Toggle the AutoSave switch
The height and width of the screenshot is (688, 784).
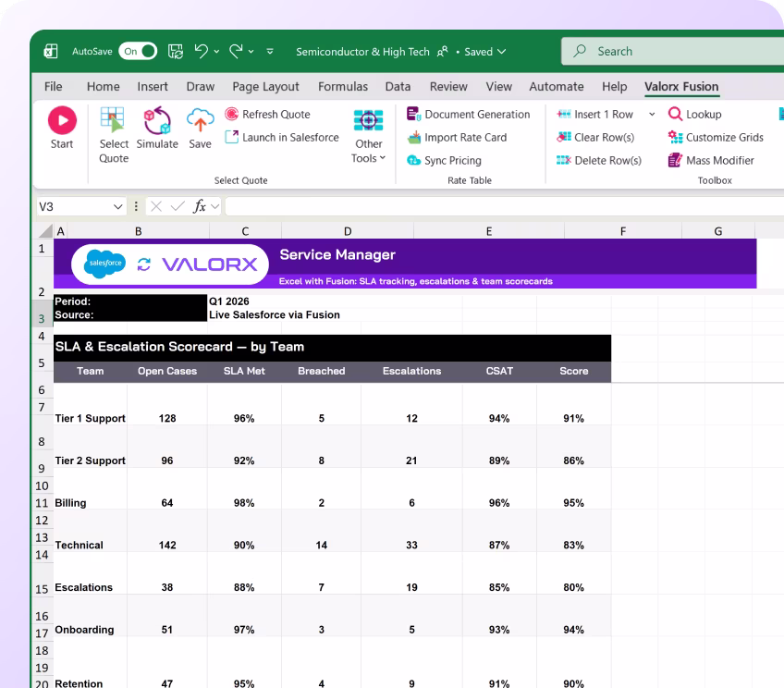(138, 51)
